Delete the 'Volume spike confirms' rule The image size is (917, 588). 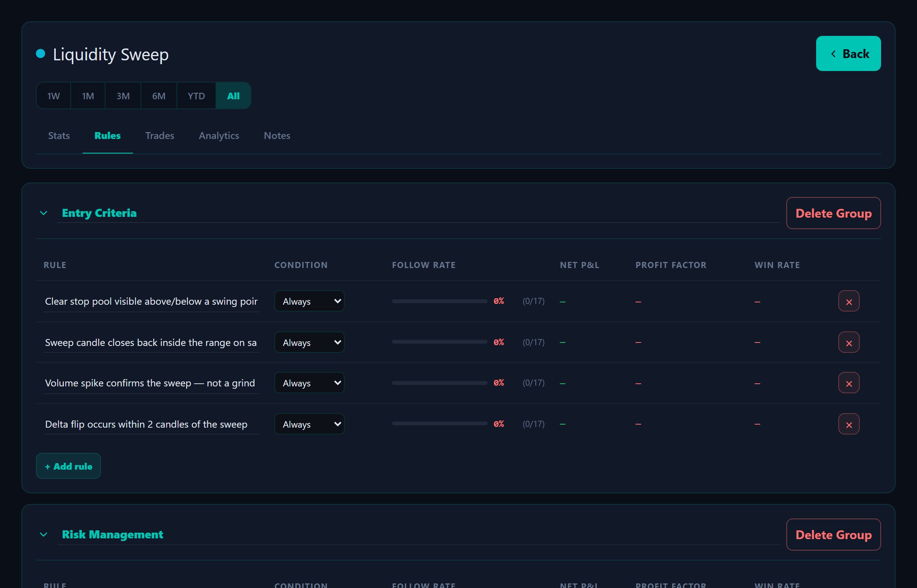click(x=849, y=383)
